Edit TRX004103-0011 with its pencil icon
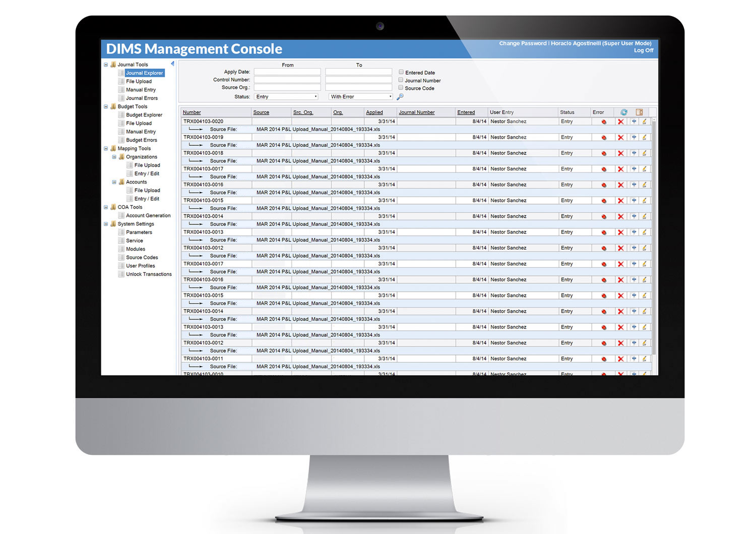This screenshot has width=756, height=534. [644, 359]
